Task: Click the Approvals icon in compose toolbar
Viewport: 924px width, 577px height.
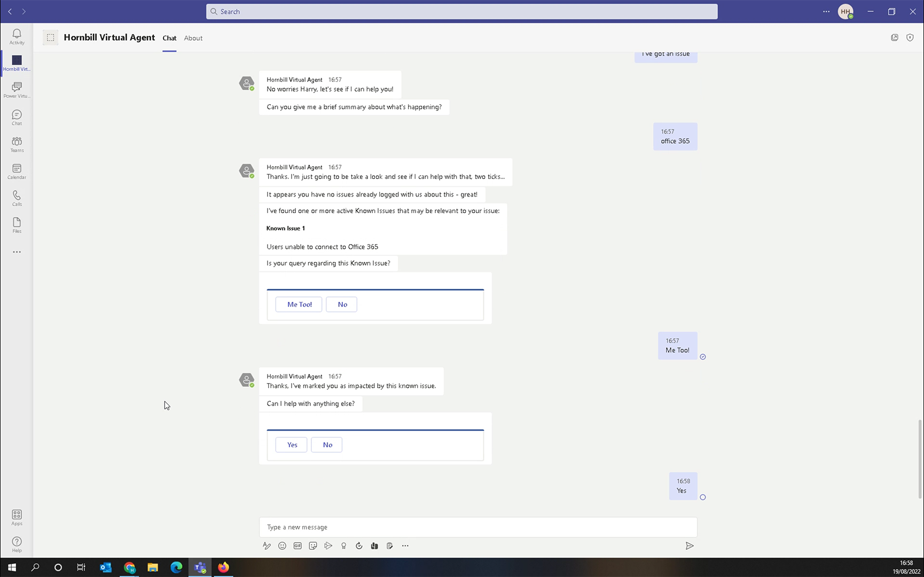Action: pos(359,545)
